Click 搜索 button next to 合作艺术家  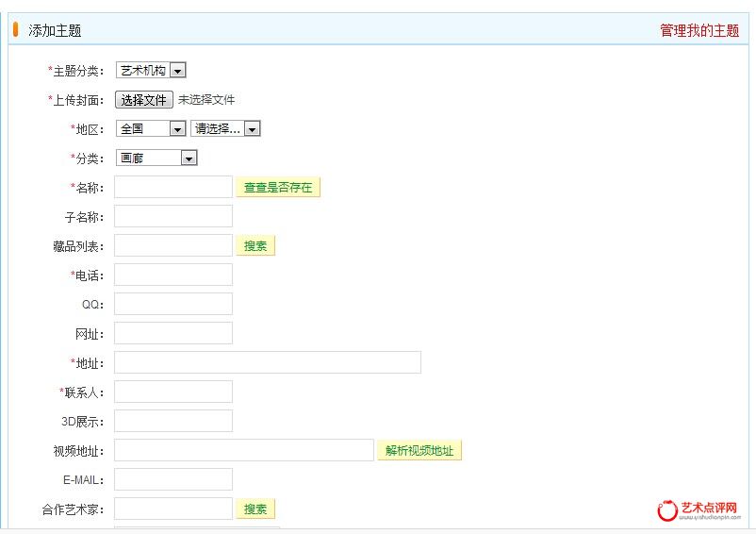pos(255,509)
